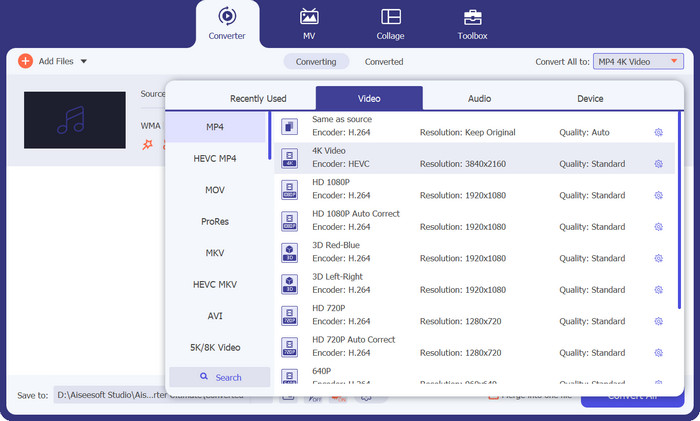Screen dimensions: 700x421
Task: Open settings gear for Same as source
Action: 658,132
